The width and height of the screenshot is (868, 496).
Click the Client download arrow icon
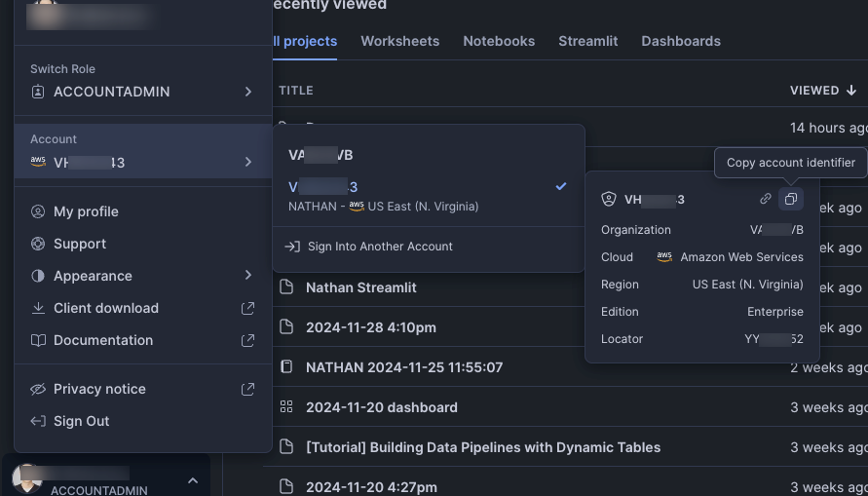[38, 308]
